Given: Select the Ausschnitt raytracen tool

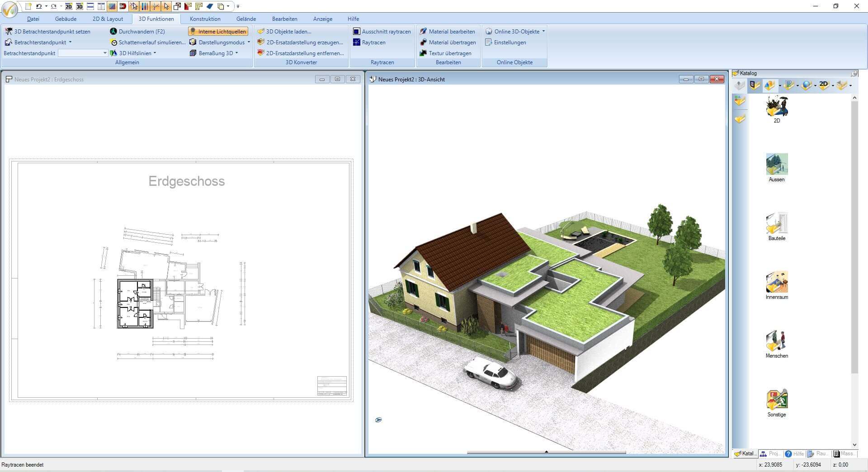Looking at the screenshot, I should point(382,31).
